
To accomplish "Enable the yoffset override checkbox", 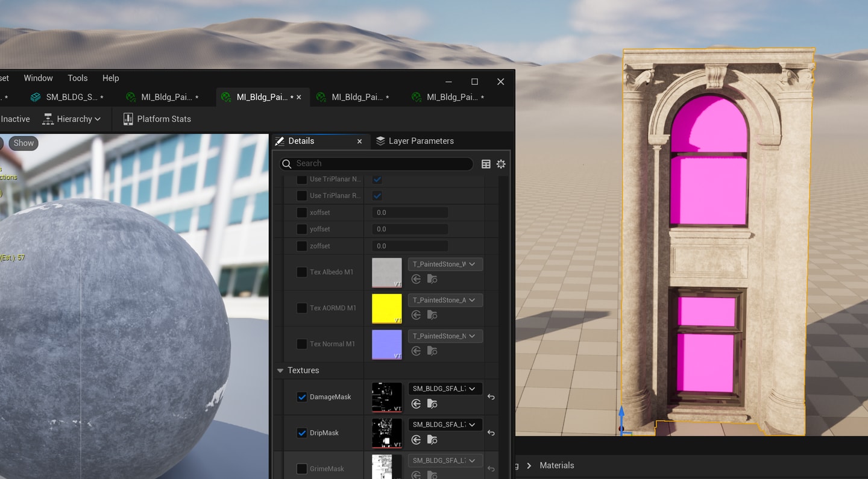I will (302, 229).
